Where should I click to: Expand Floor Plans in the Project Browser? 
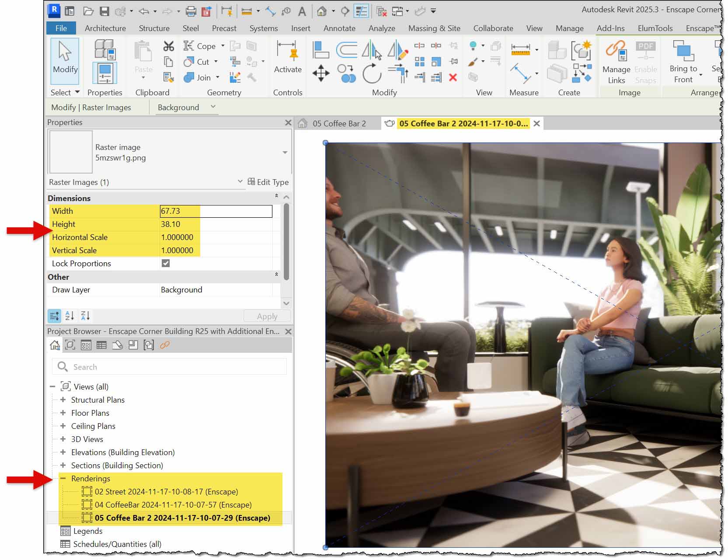[x=63, y=413]
